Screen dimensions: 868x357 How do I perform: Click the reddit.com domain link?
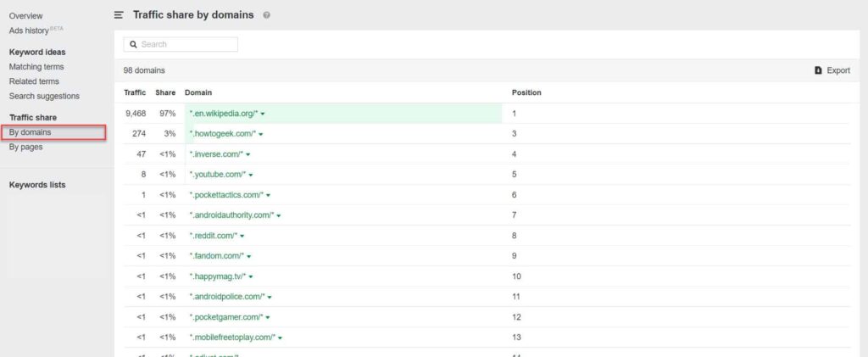click(x=213, y=236)
